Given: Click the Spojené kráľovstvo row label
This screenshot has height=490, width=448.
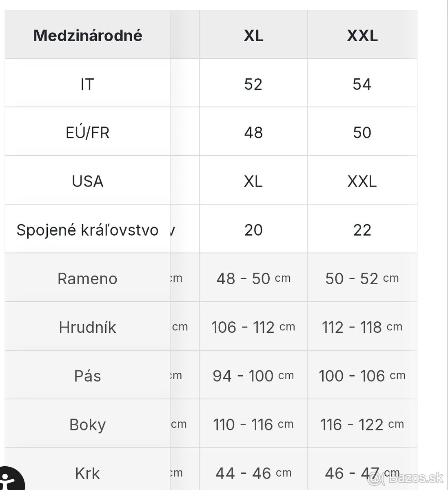Looking at the screenshot, I should [87, 230].
